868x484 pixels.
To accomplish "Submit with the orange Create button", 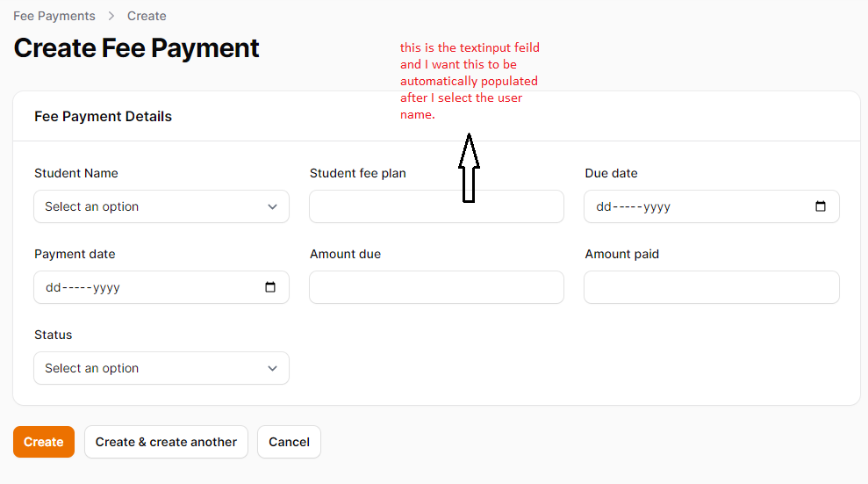I will [44, 442].
